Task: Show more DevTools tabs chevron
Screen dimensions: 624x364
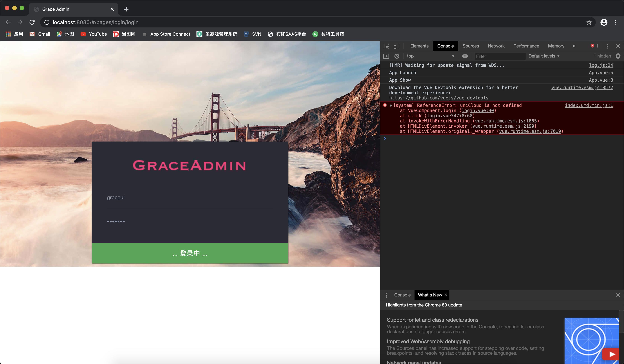Action: [574, 46]
